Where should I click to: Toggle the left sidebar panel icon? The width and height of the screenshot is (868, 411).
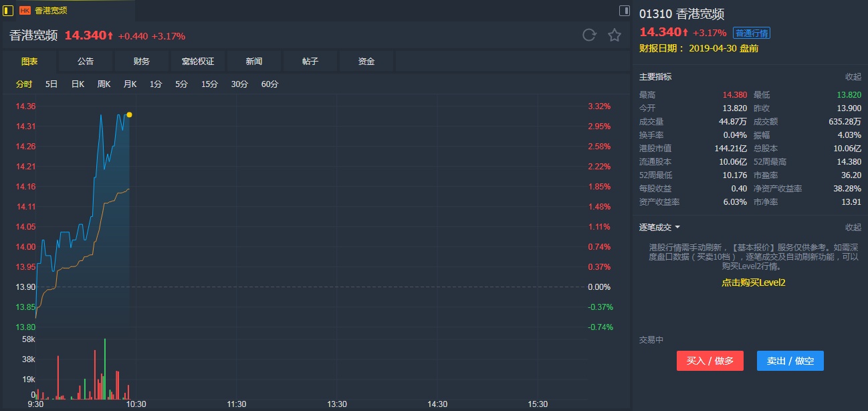tap(8, 10)
